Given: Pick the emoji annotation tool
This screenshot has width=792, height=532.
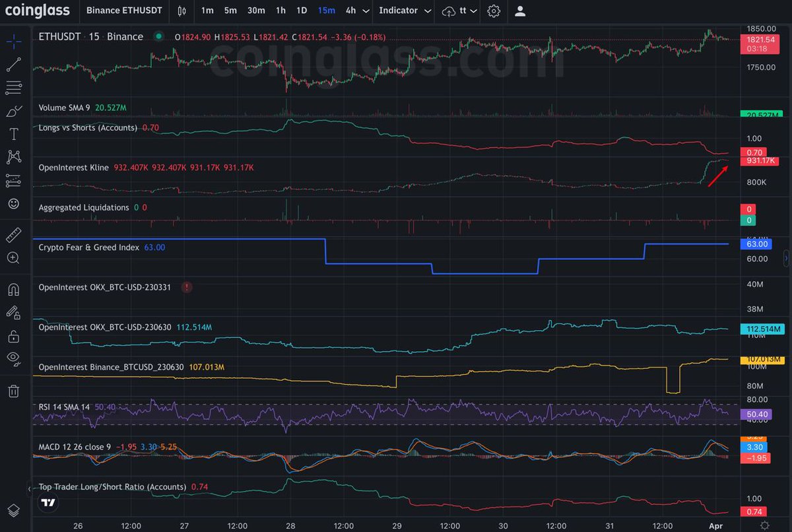Looking at the screenshot, I should click(14, 204).
